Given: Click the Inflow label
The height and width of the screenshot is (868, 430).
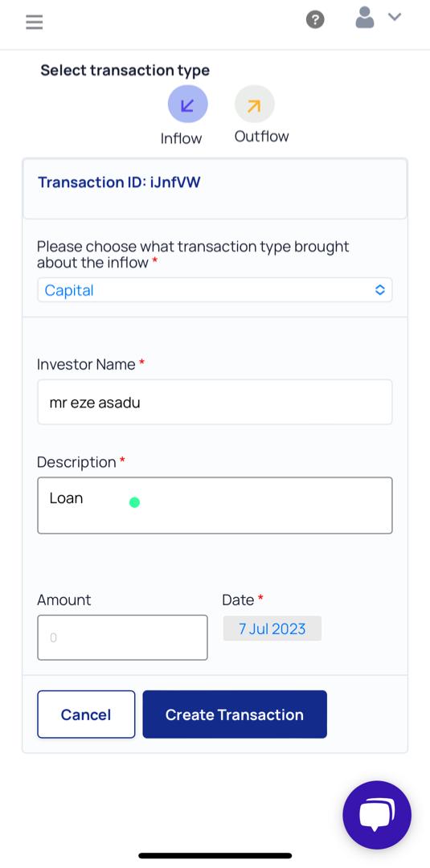Looking at the screenshot, I should [x=181, y=138].
